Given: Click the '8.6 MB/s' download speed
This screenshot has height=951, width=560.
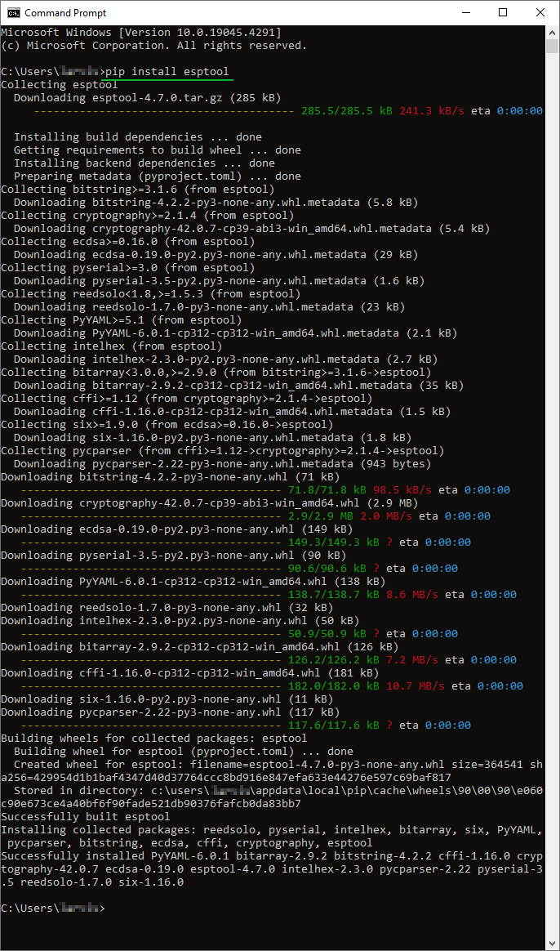Looking at the screenshot, I should (x=412, y=595).
